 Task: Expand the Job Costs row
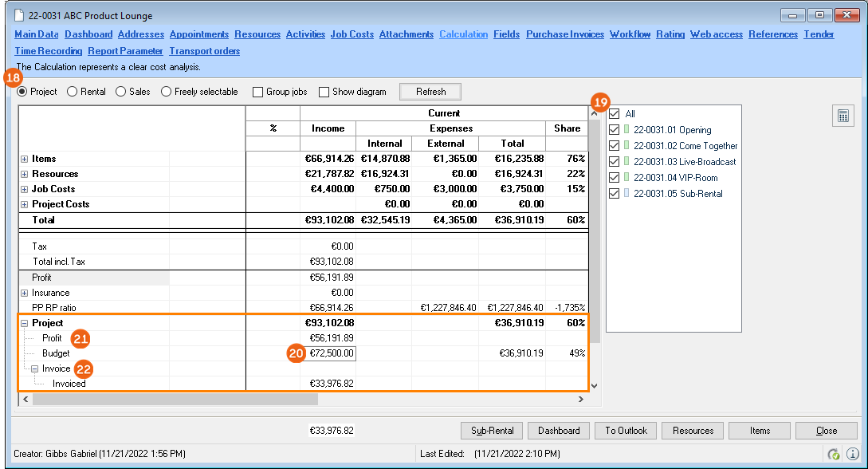pos(25,190)
